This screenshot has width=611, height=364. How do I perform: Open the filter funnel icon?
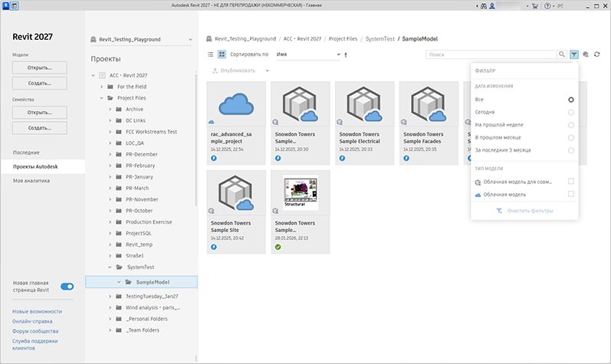click(x=574, y=54)
